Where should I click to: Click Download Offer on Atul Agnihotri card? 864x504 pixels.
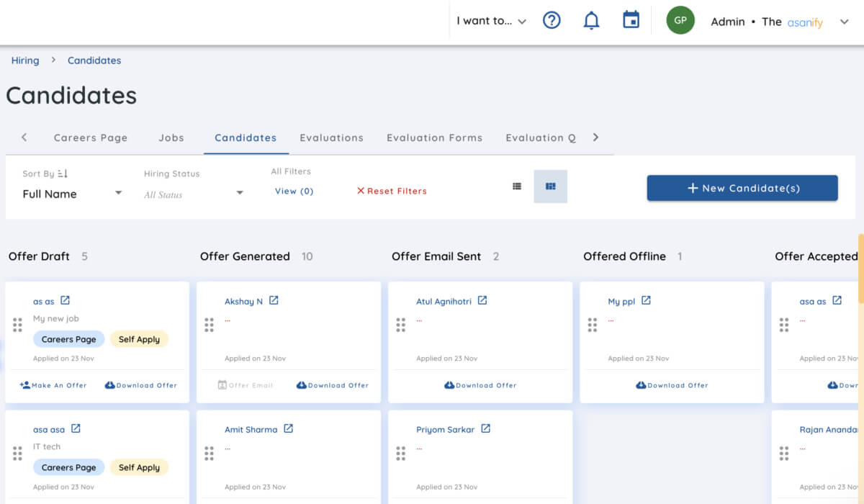click(x=480, y=385)
